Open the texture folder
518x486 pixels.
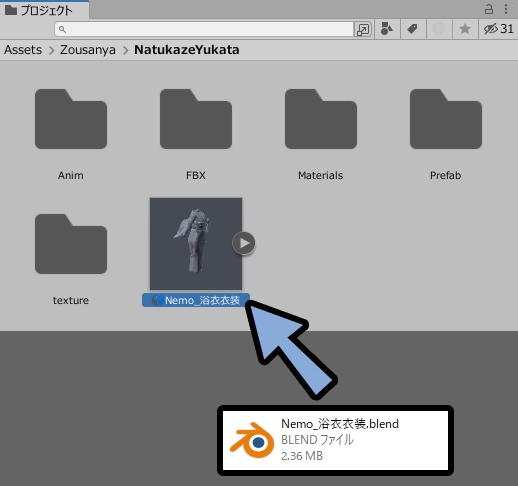(x=71, y=244)
